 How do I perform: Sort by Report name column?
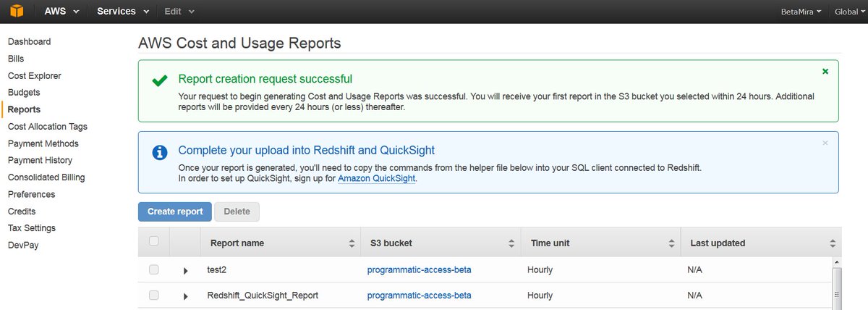point(281,243)
